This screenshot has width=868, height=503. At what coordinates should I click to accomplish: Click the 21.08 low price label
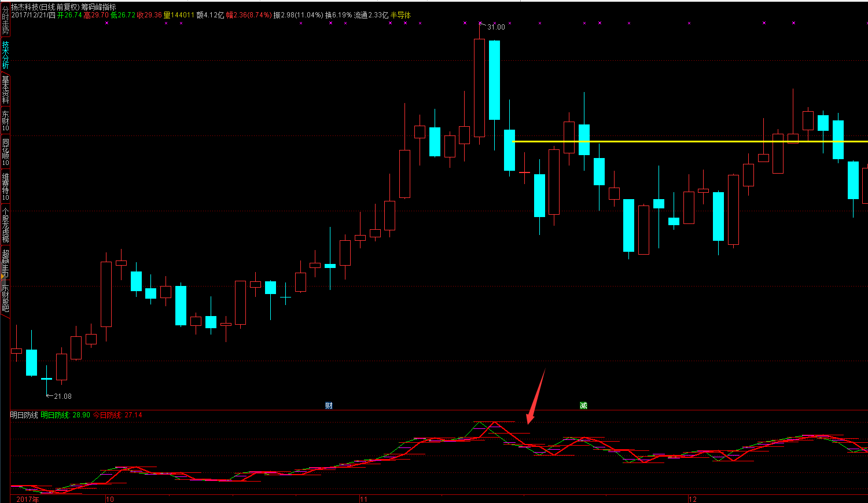(x=62, y=396)
